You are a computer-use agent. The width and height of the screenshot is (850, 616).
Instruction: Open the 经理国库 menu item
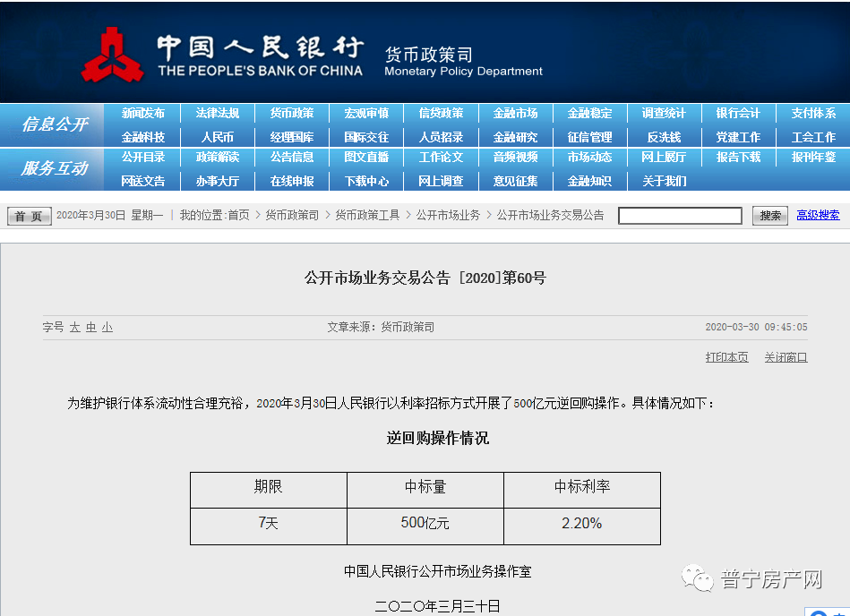(x=292, y=137)
